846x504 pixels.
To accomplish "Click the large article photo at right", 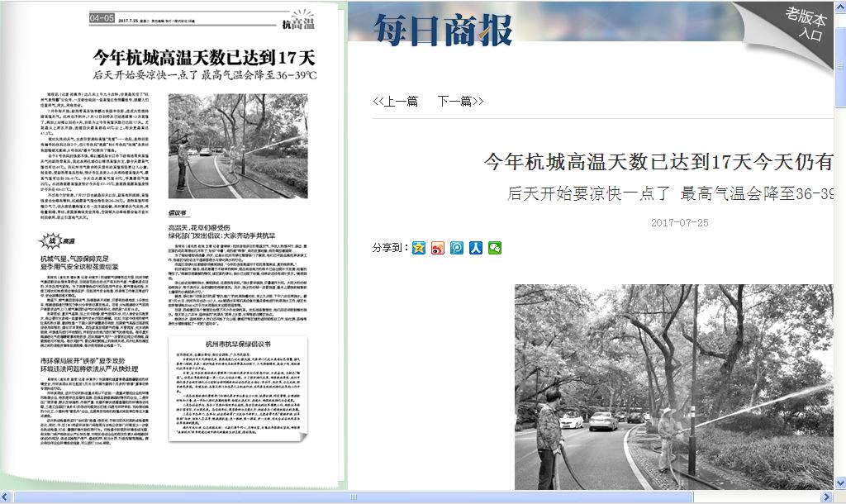I will pyautogui.click(x=674, y=387).
